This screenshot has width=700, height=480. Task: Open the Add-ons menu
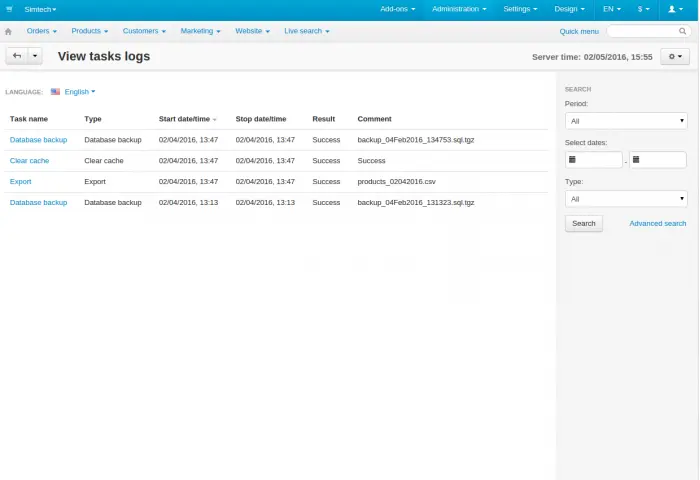click(x=398, y=8)
